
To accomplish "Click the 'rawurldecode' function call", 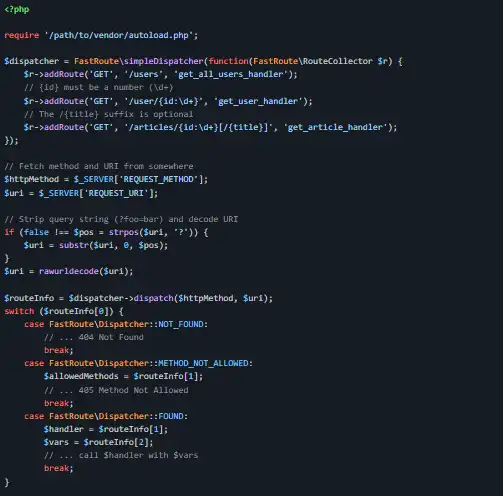I will pos(69,271).
